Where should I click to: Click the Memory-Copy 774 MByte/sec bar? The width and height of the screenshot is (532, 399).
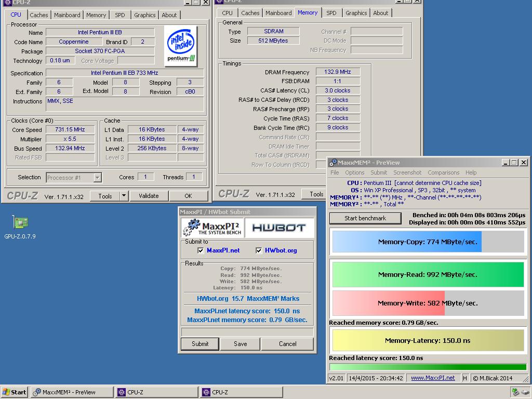pos(428,242)
